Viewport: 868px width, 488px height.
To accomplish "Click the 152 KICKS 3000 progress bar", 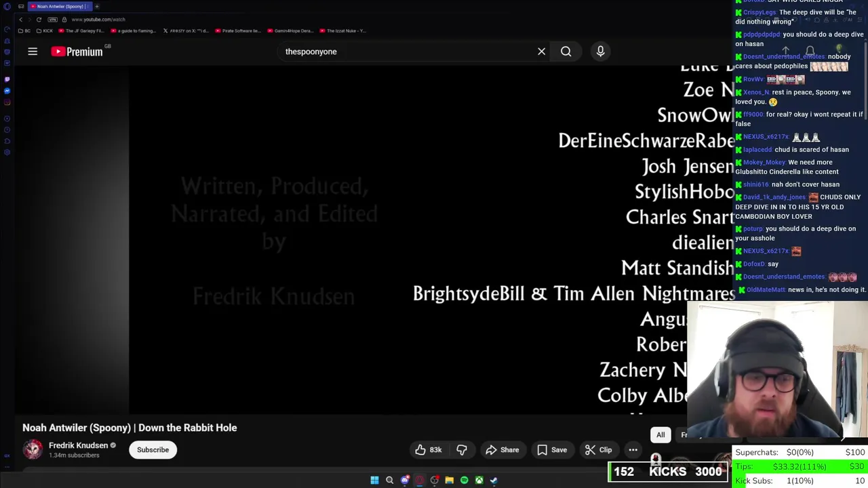I will tap(667, 472).
